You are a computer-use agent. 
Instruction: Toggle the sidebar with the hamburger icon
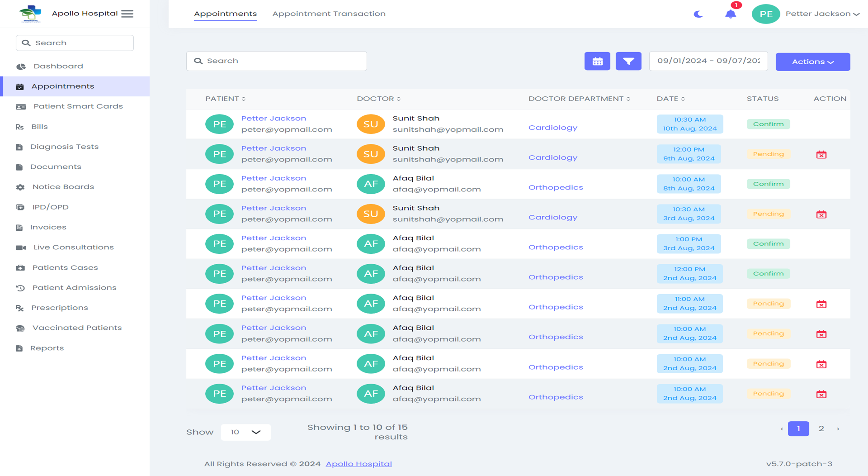coord(127,14)
